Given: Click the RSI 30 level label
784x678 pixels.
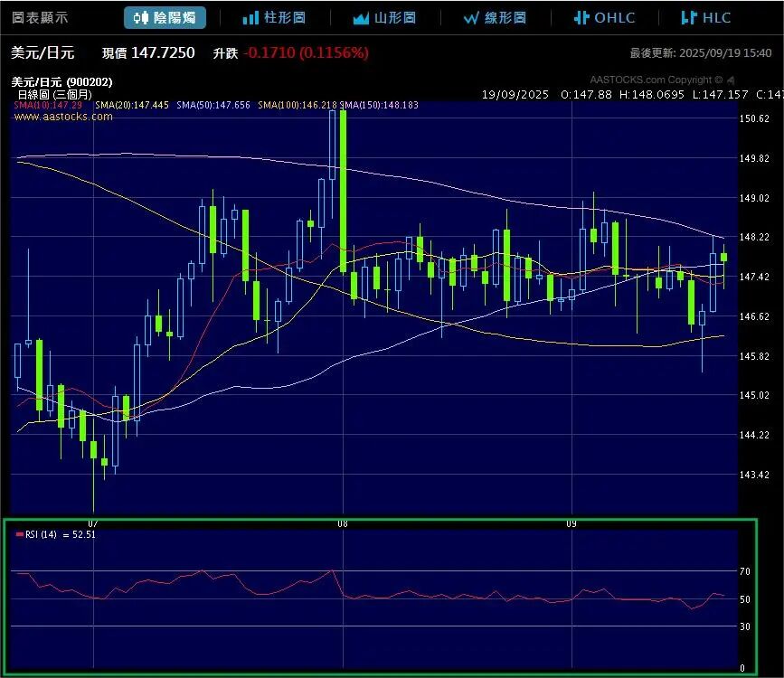Looking at the screenshot, I should click(x=745, y=626).
